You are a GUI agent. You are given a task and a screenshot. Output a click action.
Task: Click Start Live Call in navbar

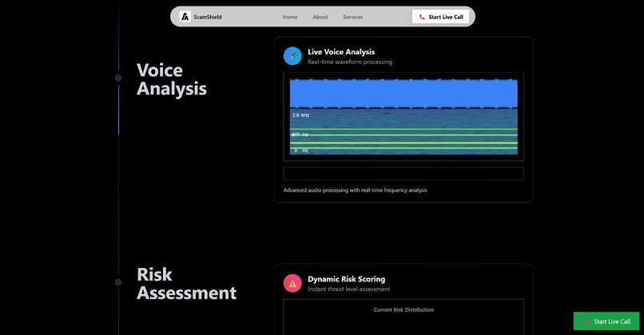(x=441, y=17)
